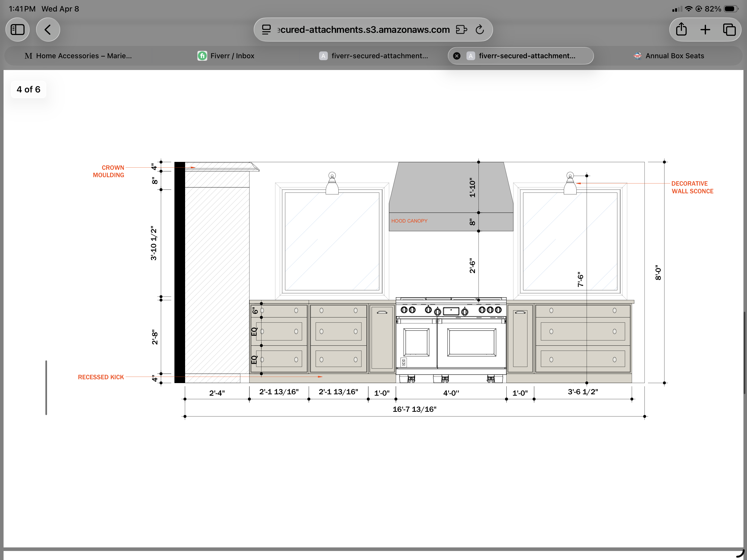Reload the page
Image resolution: width=747 pixels, height=560 pixels.
point(480,30)
